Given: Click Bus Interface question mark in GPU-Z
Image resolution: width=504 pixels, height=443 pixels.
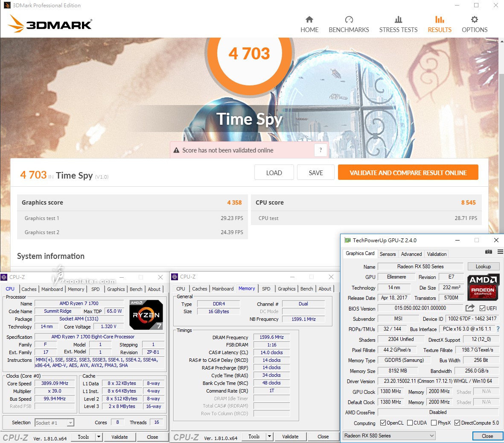Looking at the screenshot, I should [x=498, y=329].
